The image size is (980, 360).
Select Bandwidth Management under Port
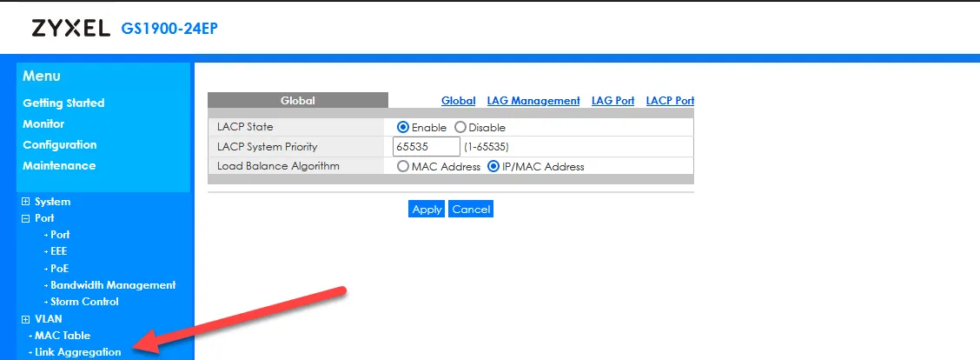coord(113,285)
